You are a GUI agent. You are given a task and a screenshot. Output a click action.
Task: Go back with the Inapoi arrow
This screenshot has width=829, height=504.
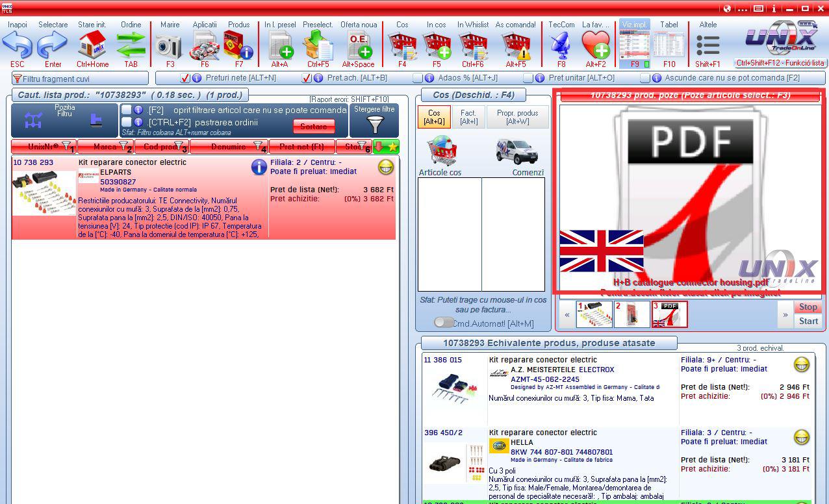coord(17,45)
